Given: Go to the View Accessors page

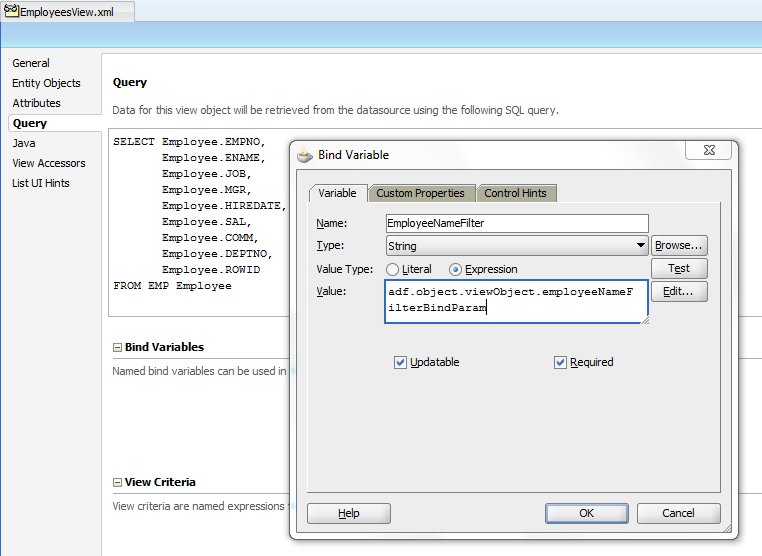Looking at the screenshot, I should pos(48,163).
